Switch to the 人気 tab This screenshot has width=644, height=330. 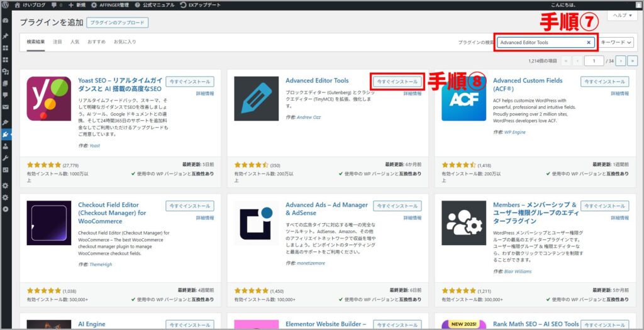pyautogui.click(x=74, y=42)
